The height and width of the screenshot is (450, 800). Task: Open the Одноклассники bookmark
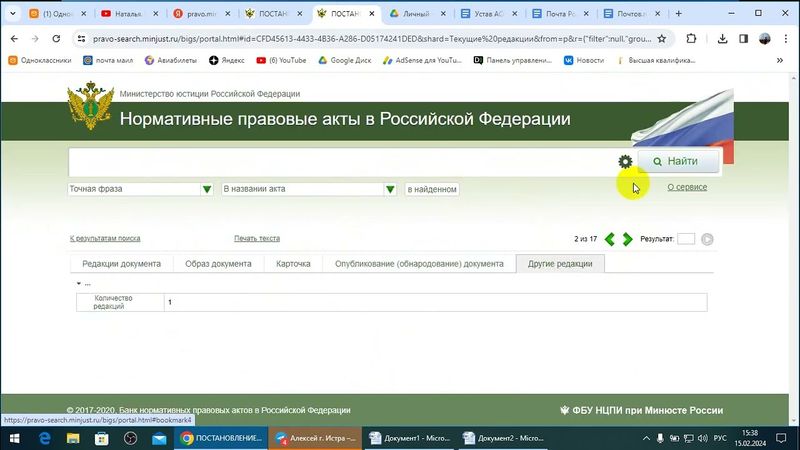[x=40, y=60]
